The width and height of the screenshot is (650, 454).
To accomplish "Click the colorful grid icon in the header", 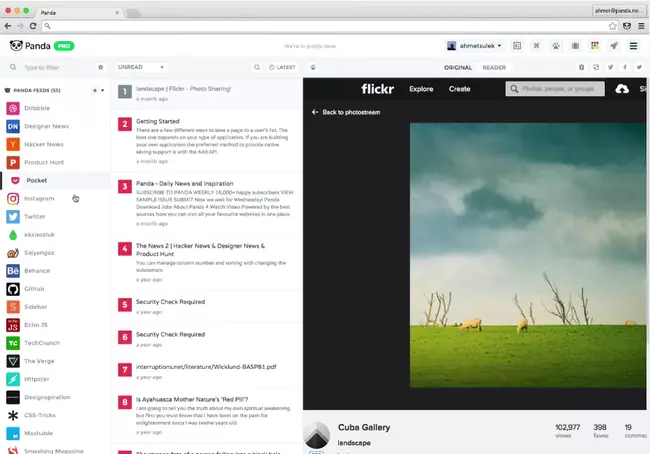I will click(595, 46).
